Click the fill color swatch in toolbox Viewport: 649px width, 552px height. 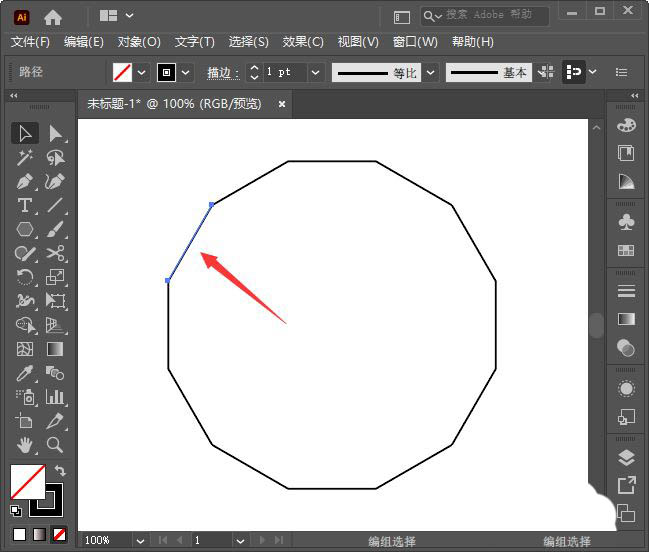click(27, 482)
